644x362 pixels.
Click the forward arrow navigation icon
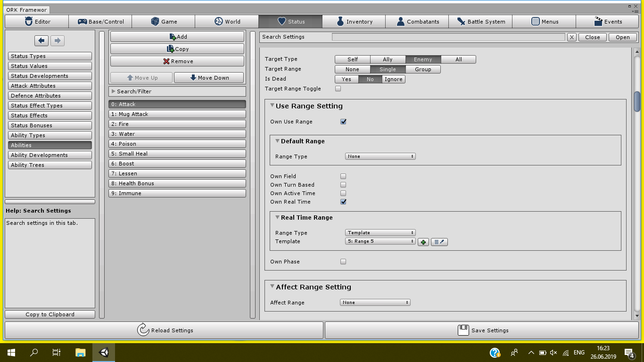pos(58,41)
